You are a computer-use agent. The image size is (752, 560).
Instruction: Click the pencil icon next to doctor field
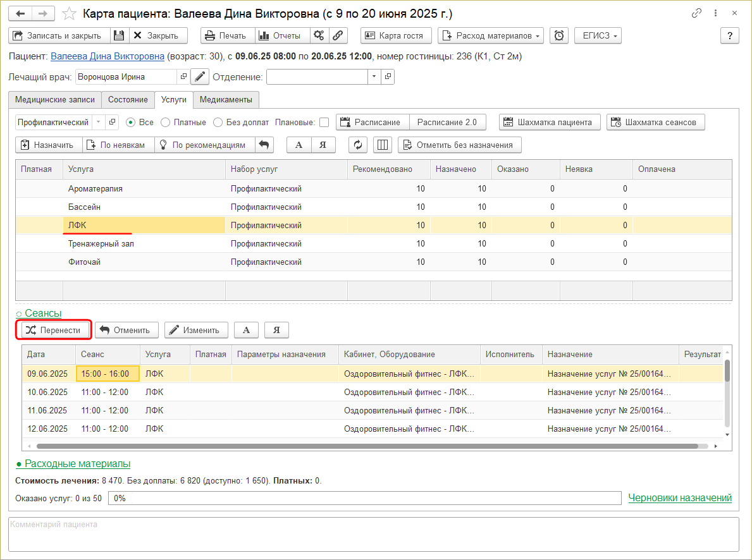pos(200,77)
